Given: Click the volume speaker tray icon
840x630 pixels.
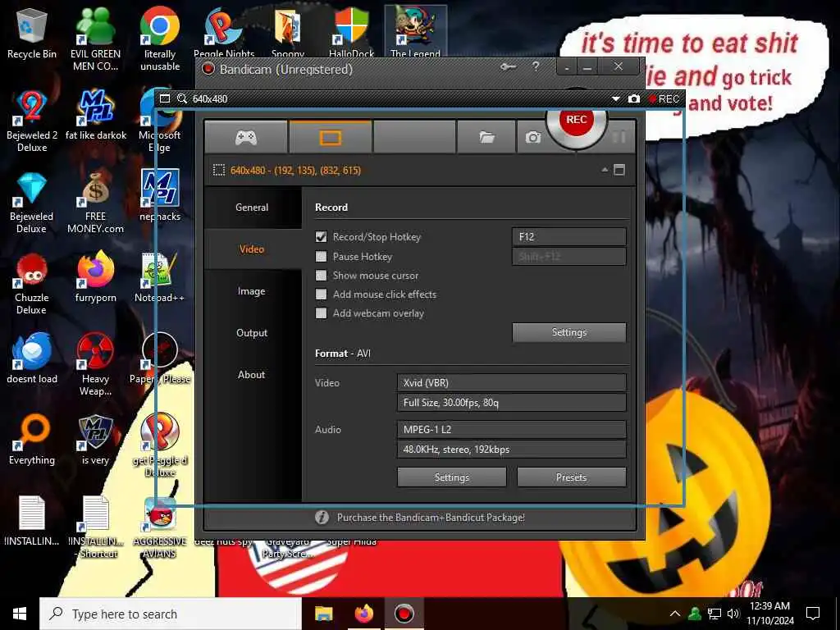Looking at the screenshot, I should coord(733,614).
